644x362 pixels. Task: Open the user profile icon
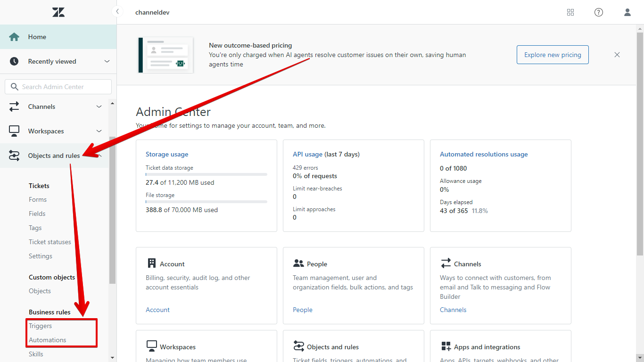point(627,12)
